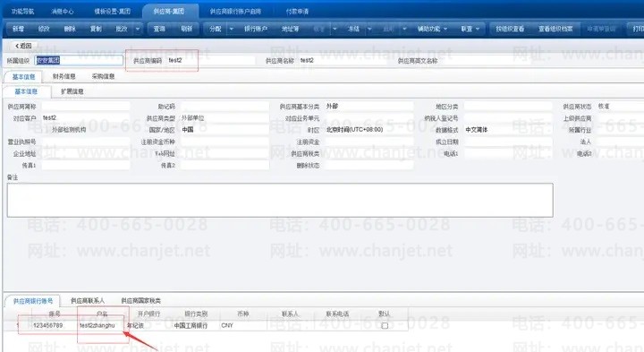Click the 打印 button in toolbar

[639, 29]
